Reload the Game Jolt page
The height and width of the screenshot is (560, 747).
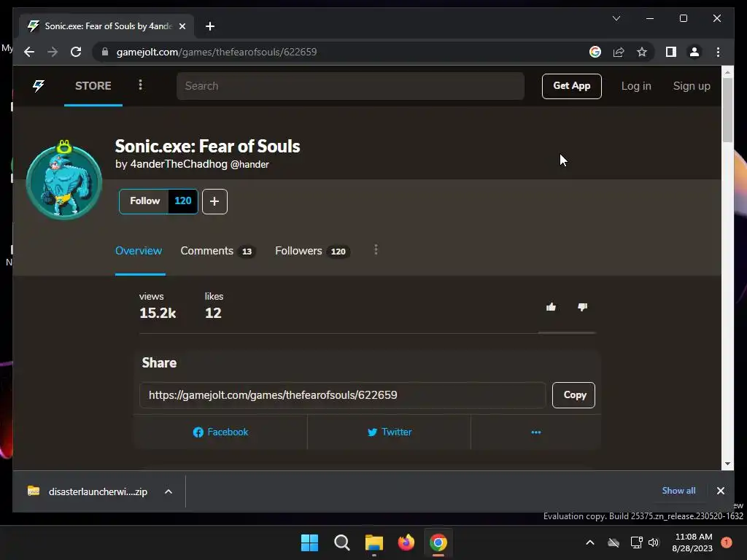point(76,52)
